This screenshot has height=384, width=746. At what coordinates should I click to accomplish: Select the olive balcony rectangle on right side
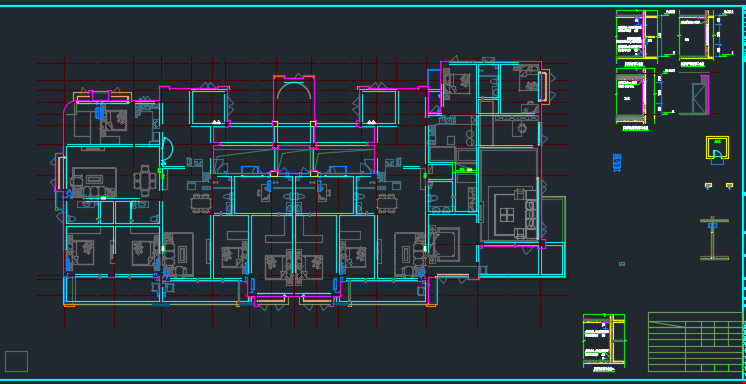[x=554, y=236]
